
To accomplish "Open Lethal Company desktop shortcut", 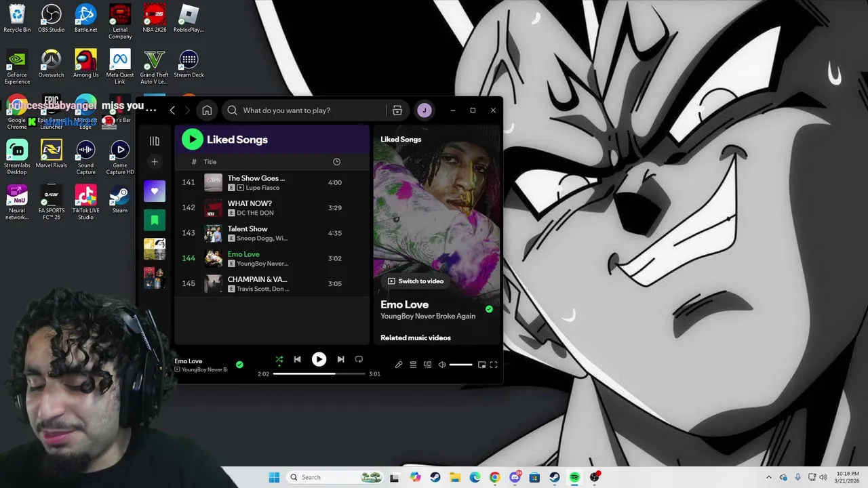I will click(120, 22).
